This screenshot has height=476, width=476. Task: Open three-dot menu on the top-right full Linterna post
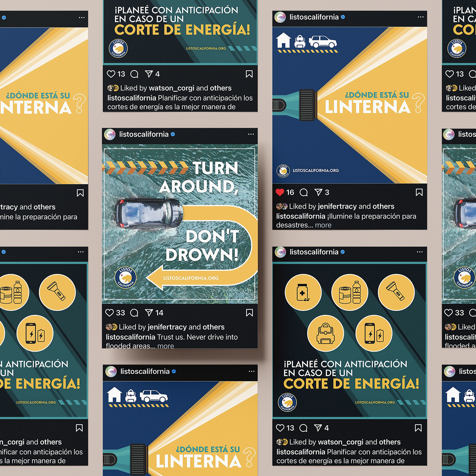421,17
